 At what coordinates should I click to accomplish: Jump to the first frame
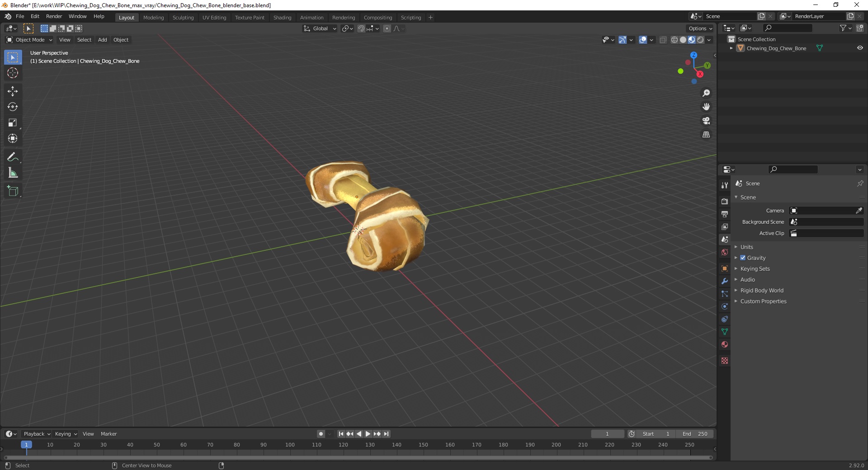(341, 434)
